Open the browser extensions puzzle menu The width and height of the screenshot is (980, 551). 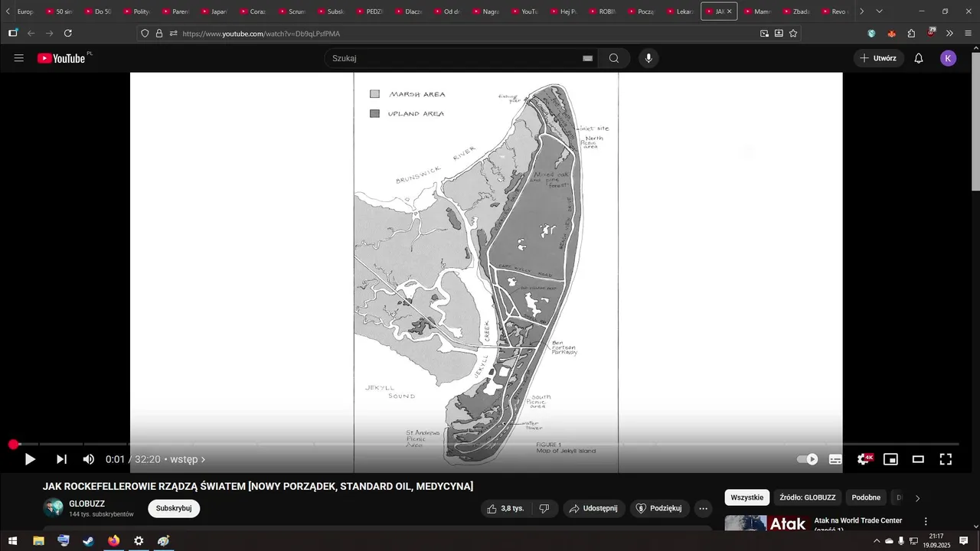click(x=911, y=34)
